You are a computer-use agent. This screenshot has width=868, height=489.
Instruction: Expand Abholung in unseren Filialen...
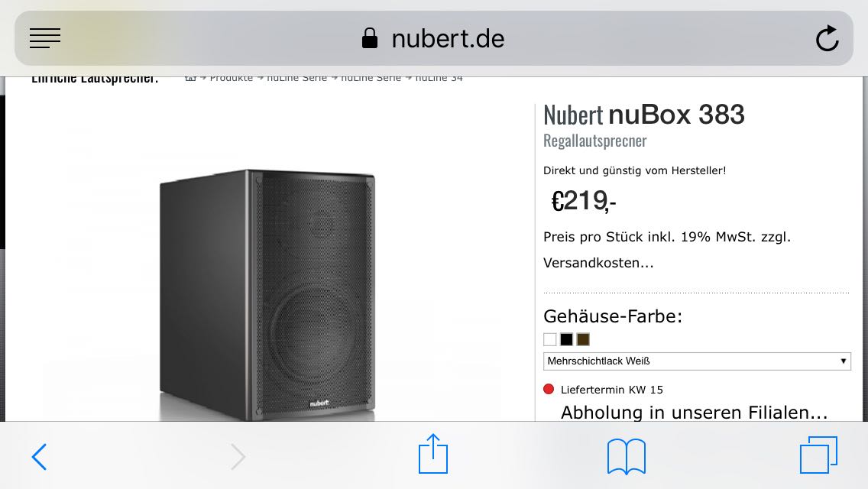[x=694, y=413]
